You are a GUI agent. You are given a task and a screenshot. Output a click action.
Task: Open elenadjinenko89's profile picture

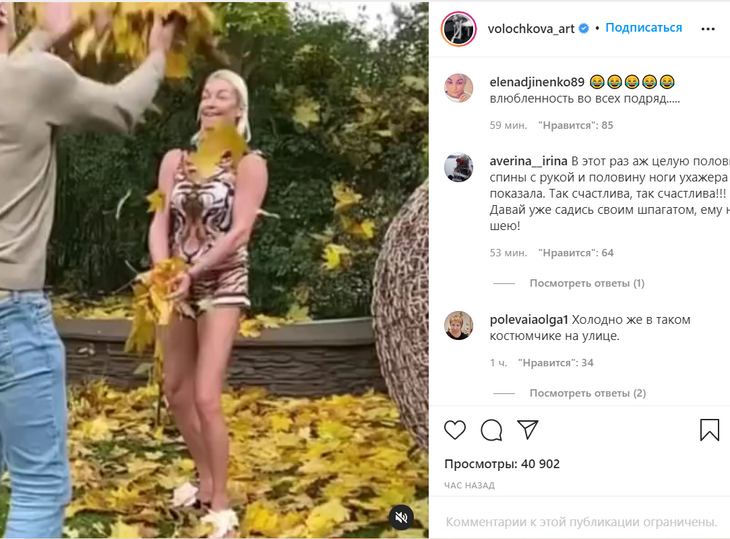458,88
